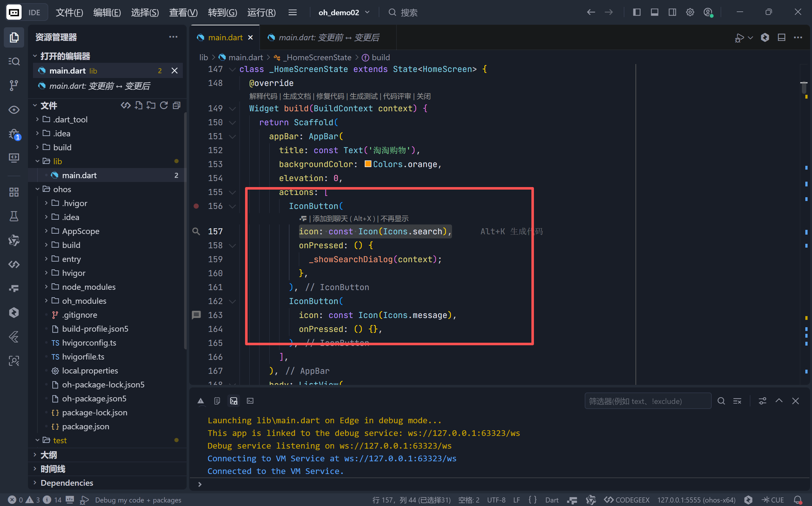Toggle the primary sidebar layout button

pyautogui.click(x=636, y=12)
